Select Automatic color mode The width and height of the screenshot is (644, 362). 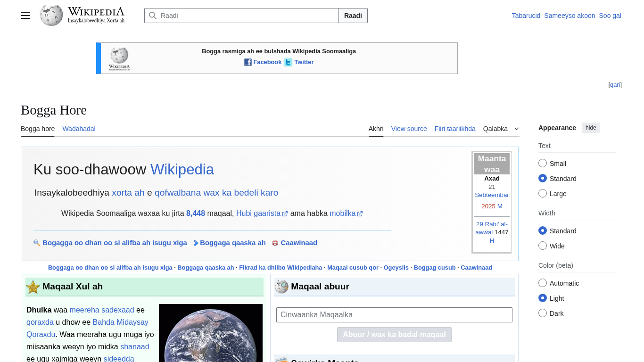tap(543, 283)
